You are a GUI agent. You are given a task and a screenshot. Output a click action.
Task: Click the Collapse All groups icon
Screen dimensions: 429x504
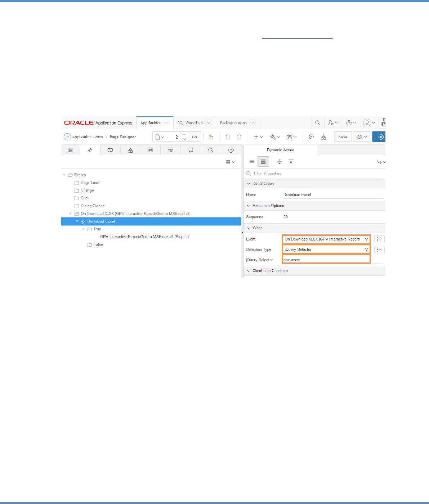(280, 162)
